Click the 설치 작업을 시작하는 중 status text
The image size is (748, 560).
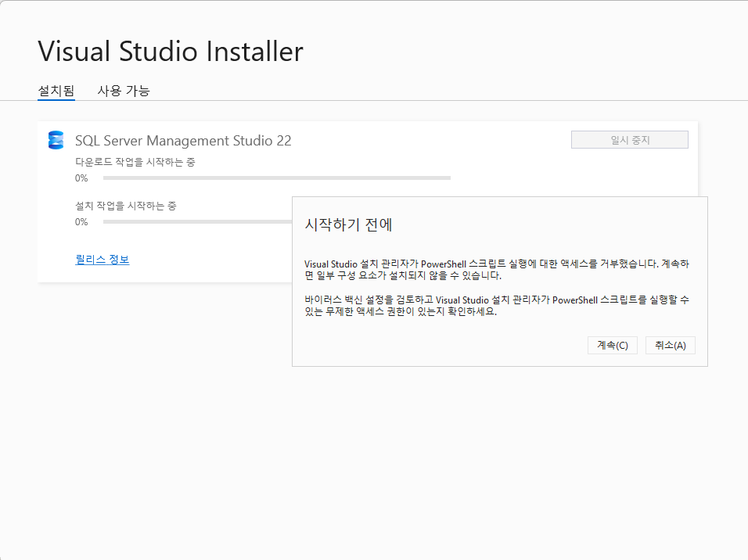(126, 206)
